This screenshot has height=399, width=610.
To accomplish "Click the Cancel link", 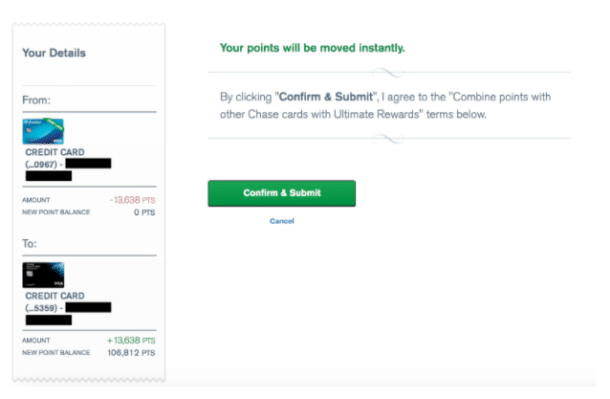I will pyautogui.click(x=282, y=221).
